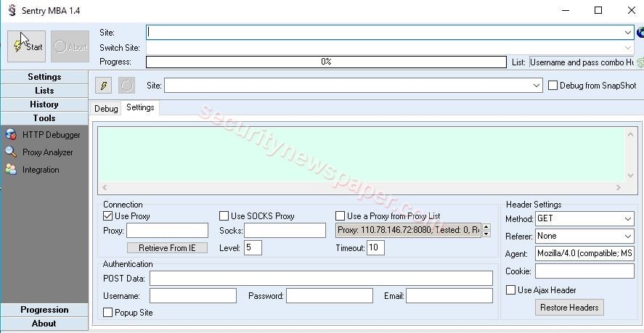The image size is (644, 333).
Task: Enable Use Ajax Header checkbox
Action: point(510,290)
